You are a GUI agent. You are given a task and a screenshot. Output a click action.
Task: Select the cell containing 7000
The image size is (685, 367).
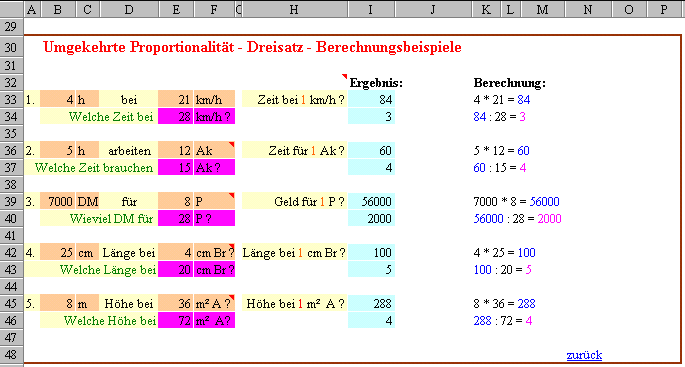[58, 201]
